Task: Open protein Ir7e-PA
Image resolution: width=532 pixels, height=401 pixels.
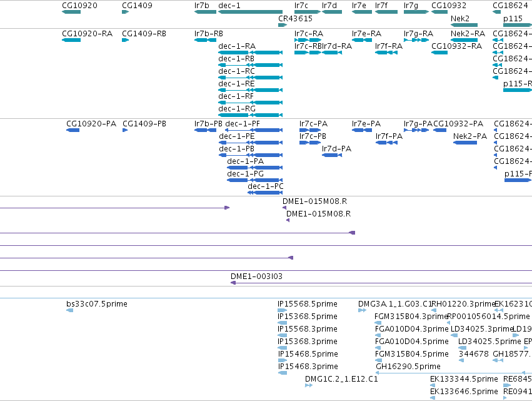Action: click(362, 130)
